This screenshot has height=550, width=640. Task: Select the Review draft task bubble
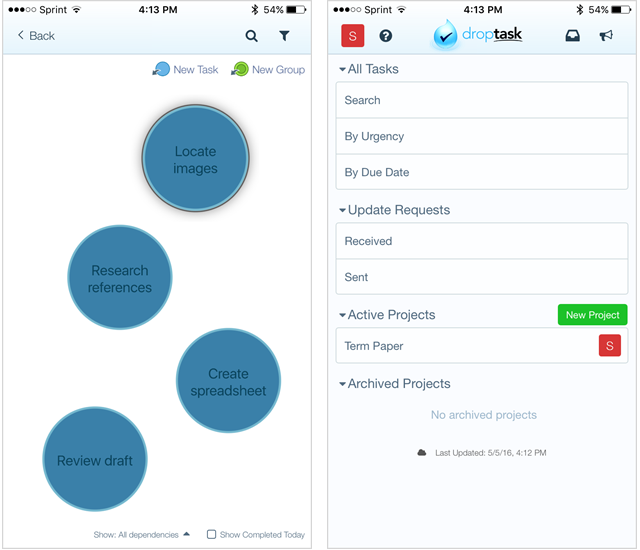tap(95, 459)
